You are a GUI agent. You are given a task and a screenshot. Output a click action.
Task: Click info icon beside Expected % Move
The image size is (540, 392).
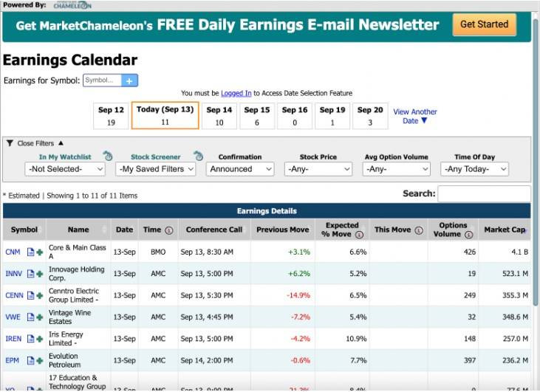[359, 235]
